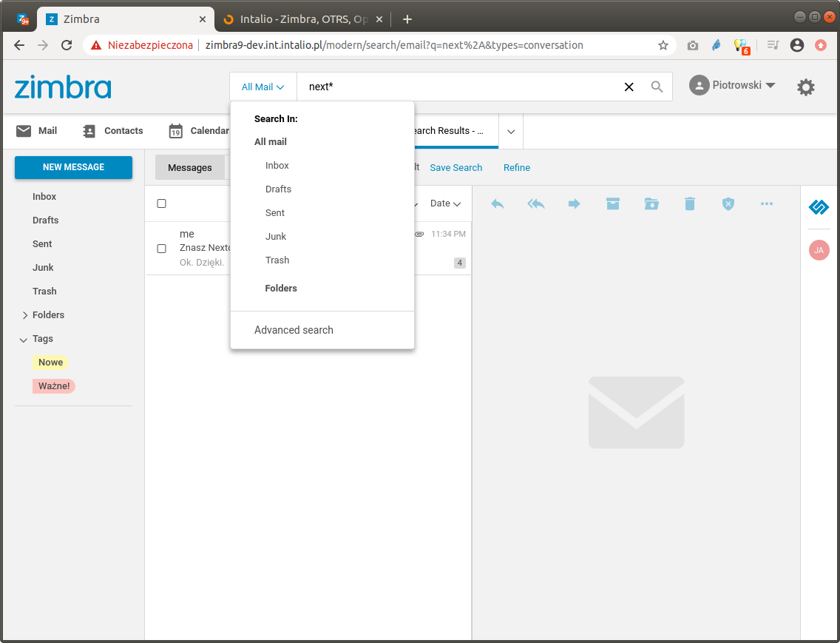Open the Drafts folder in the sidebar
840x643 pixels.
46,220
